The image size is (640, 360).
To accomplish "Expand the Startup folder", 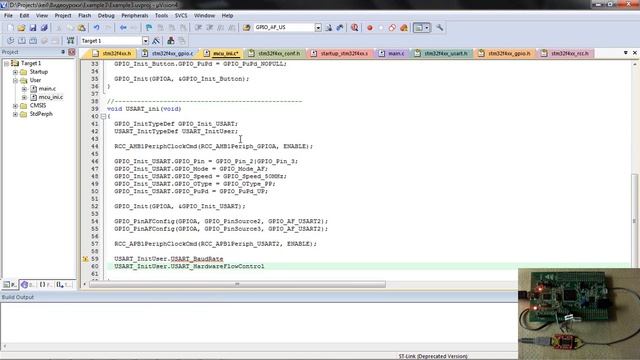I will click(x=15, y=72).
